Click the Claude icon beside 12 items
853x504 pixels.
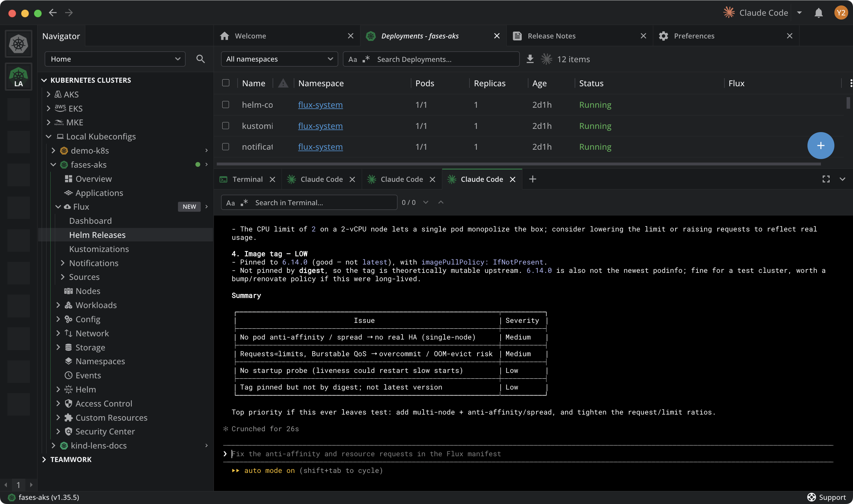[x=546, y=59]
